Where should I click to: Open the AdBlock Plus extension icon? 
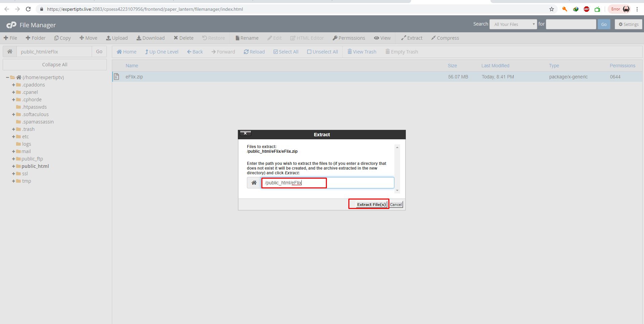[x=587, y=9]
